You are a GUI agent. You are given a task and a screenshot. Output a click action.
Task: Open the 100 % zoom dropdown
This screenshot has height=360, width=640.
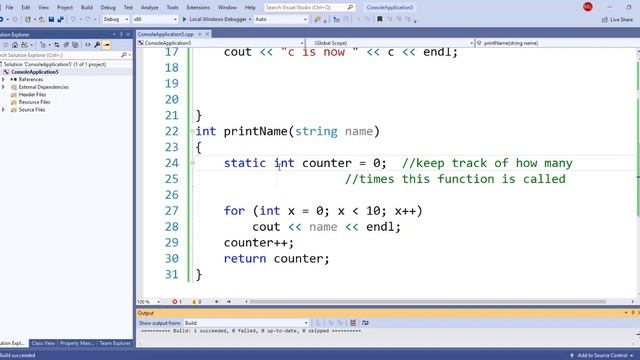pos(149,302)
